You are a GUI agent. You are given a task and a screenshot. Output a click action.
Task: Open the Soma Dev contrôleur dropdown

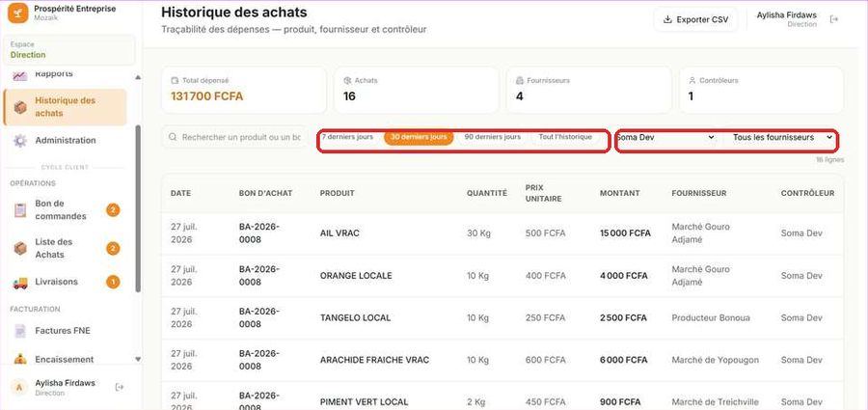(x=665, y=137)
